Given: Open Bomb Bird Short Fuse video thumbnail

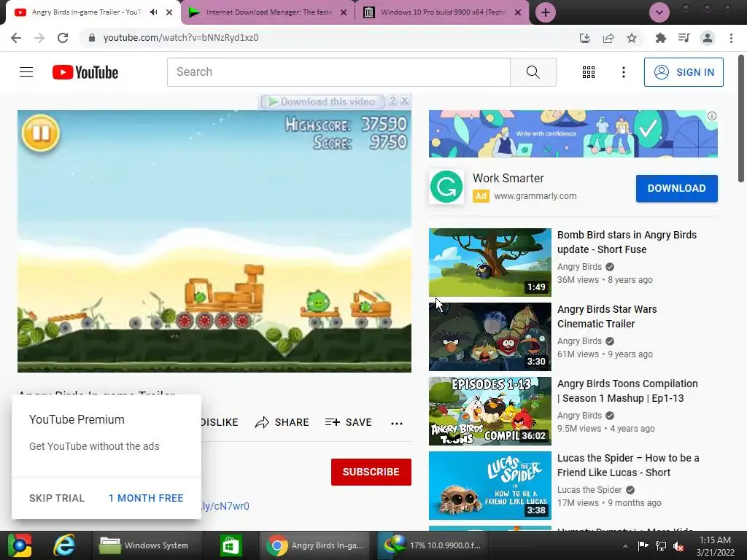Looking at the screenshot, I should [x=489, y=262].
